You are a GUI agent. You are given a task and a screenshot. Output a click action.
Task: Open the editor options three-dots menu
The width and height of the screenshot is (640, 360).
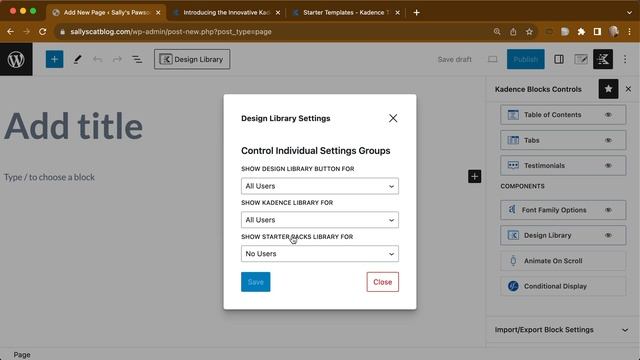[625, 60]
